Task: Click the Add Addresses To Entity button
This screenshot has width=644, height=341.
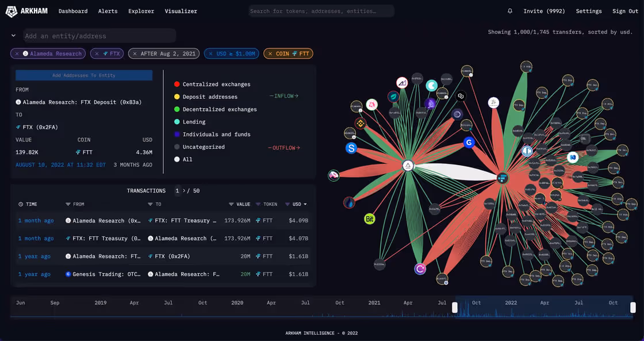Action: (84, 75)
